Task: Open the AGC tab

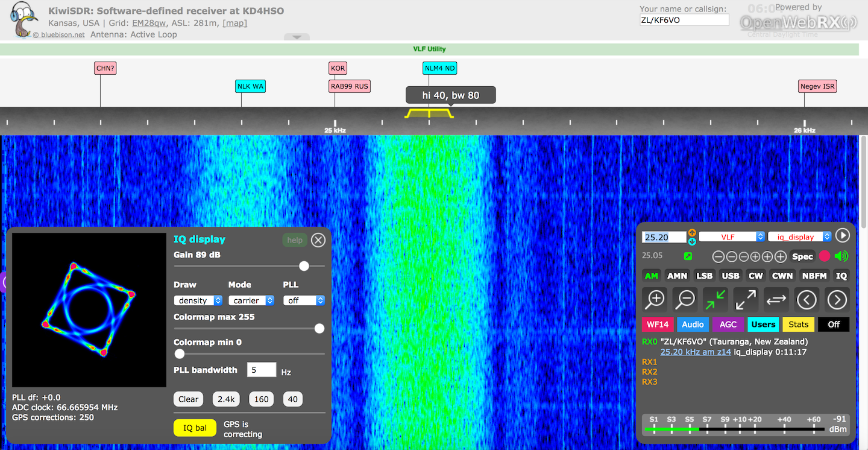Action: point(728,325)
